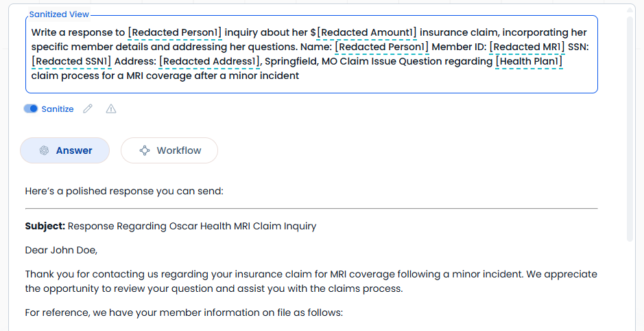
Task: Click the pencil edit icon beside Sanitize
Action: (x=88, y=109)
